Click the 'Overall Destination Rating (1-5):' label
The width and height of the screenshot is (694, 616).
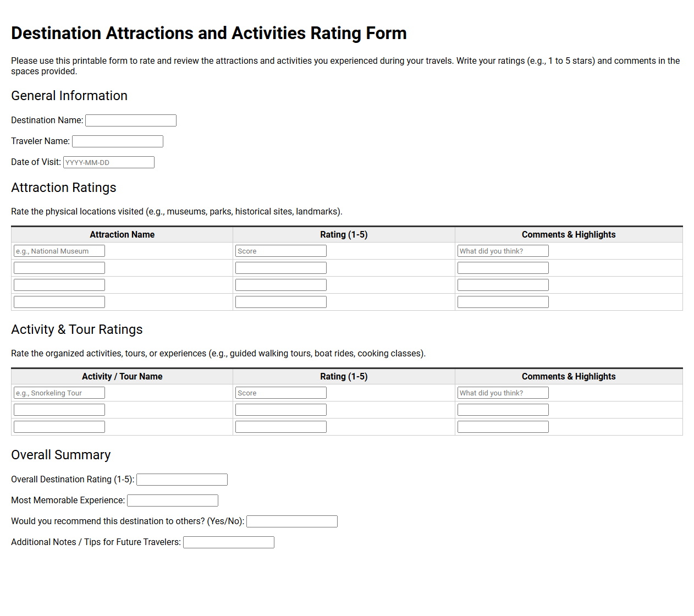pos(73,480)
